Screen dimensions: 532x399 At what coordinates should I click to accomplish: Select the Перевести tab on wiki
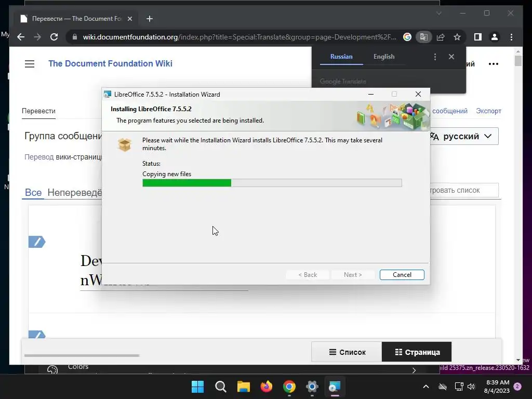click(x=38, y=111)
